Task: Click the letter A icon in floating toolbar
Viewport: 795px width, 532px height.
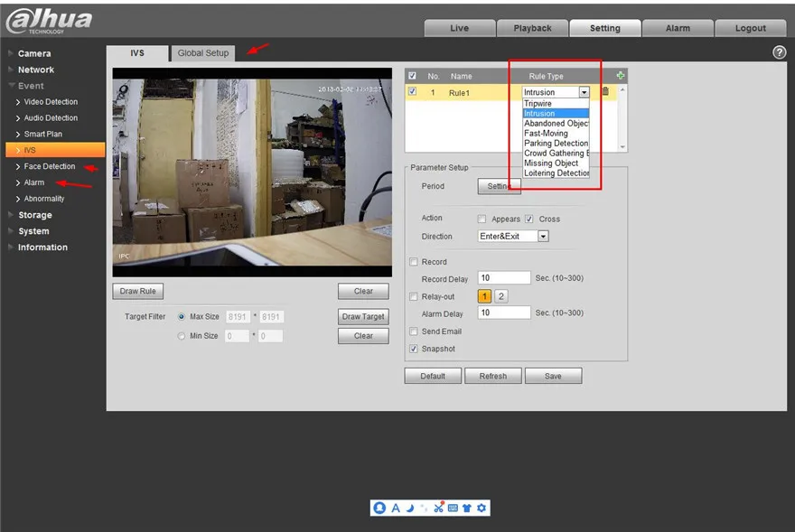Action: (x=396, y=509)
